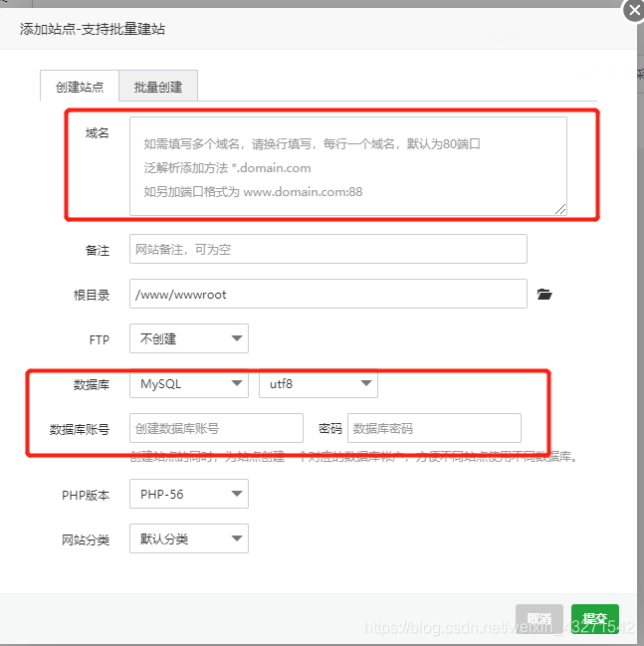The width and height of the screenshot is (644, 646).
Task: Click the grey 取消 cancel button
Action: point(539,618)
